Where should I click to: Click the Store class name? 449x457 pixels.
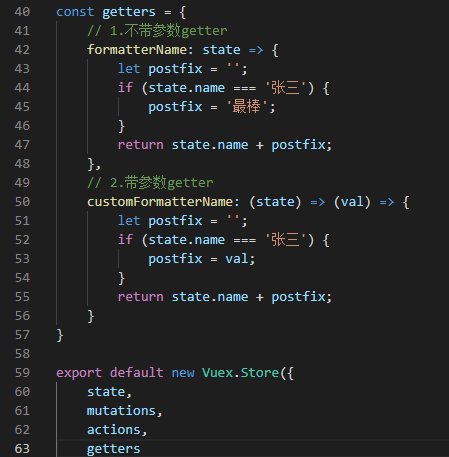pos(259,373)
